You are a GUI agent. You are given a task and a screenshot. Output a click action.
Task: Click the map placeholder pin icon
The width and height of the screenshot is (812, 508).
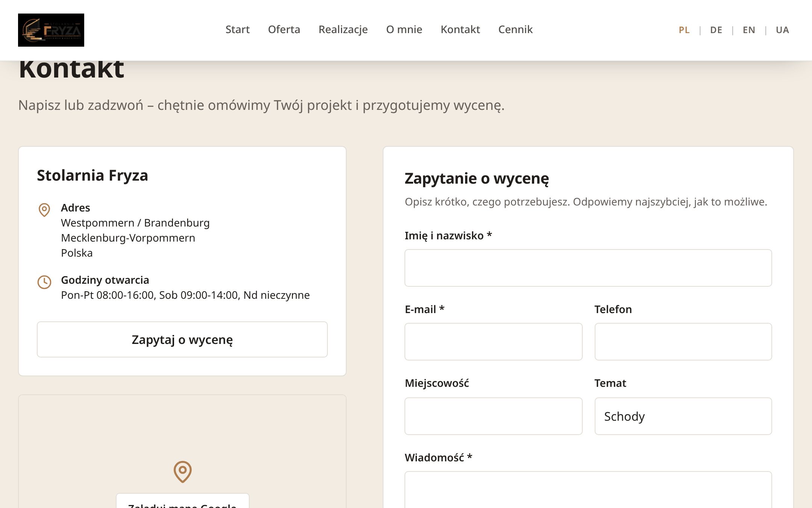(x=183, y=471)
